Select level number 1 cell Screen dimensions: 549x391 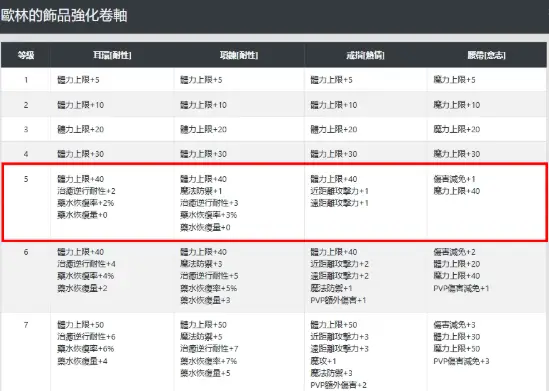[26, 80]
